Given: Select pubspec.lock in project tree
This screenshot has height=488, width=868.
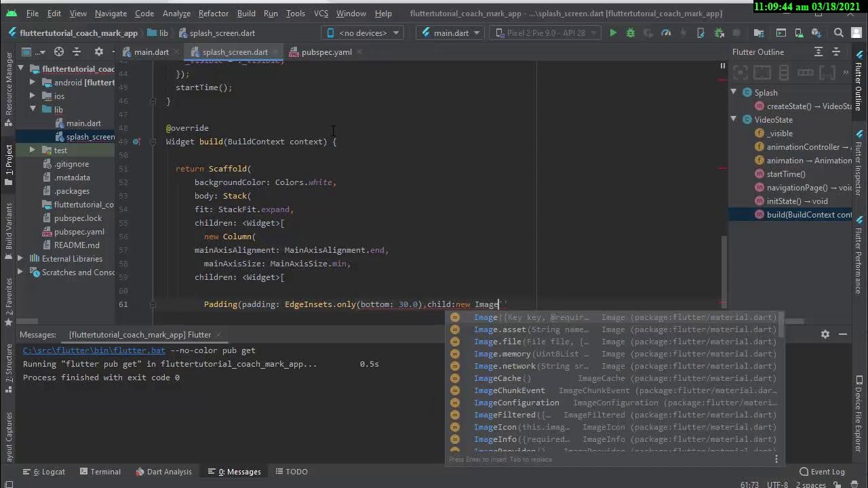Looking at the screenshot, I should point(78,218).
